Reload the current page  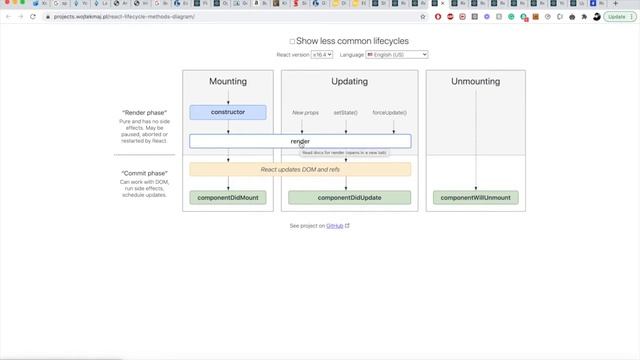(x=33, y=17)
